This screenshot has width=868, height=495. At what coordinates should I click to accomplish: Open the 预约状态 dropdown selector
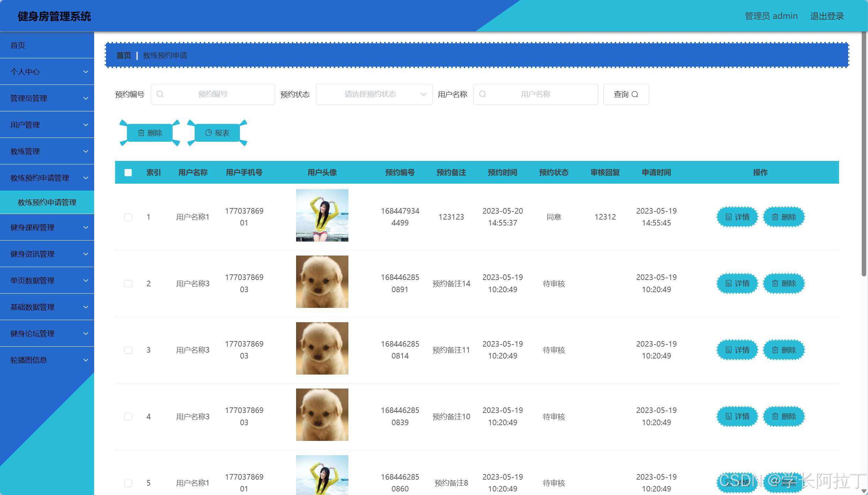374,94
